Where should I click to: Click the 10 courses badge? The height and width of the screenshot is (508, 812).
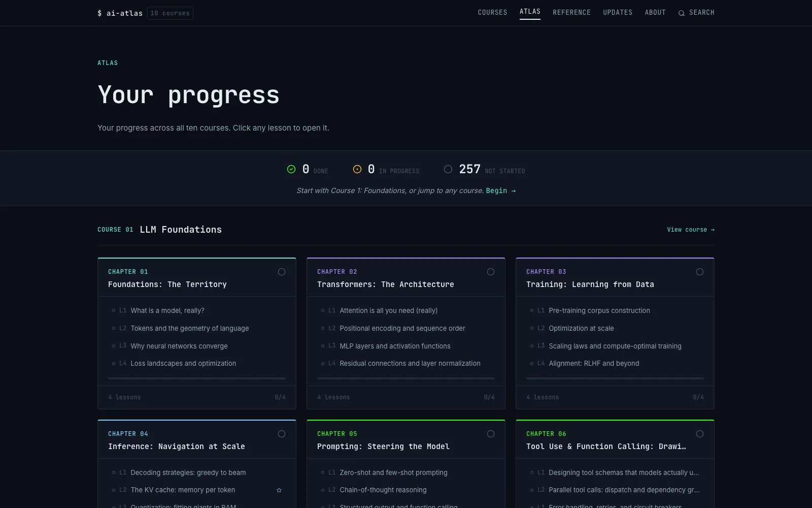170,13
